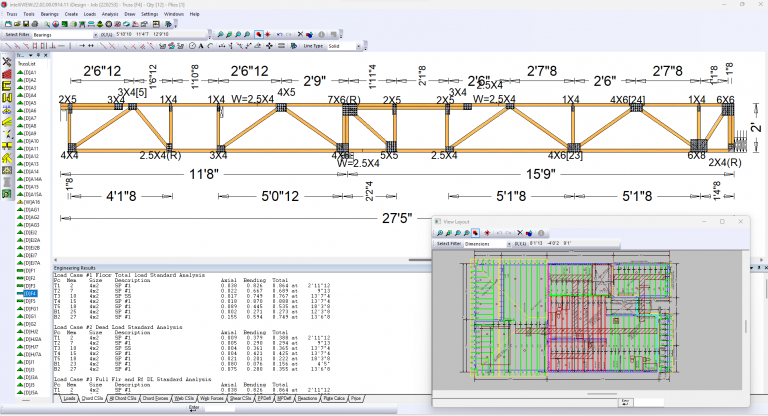Click the yellow angled beam sidebar icon
This screenshot has width=768, height=416.
[7, 122]
